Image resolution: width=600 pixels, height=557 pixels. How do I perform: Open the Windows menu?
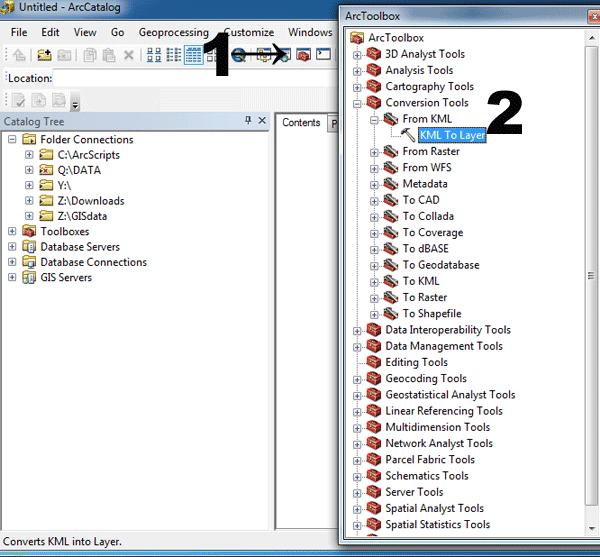310,32
